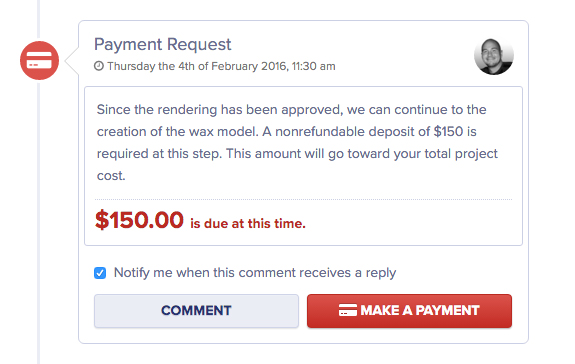
Task: Click the Payment Request heading
Action: 162,44
